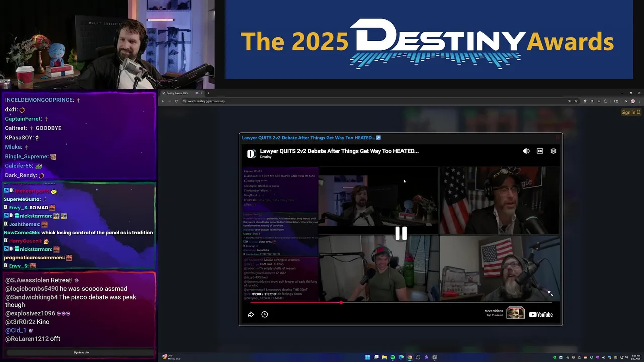The height and width of the screenshot is (362, 644).
Task: Click NowCome4Me chat message
Action: point(78,233)
